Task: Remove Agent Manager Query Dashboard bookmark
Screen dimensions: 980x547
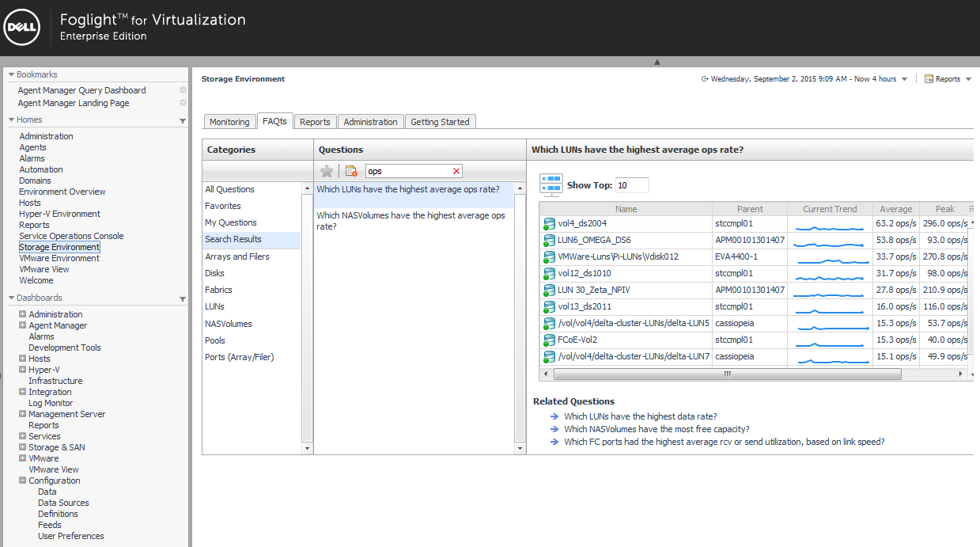Action: click(x=183, y=90)
